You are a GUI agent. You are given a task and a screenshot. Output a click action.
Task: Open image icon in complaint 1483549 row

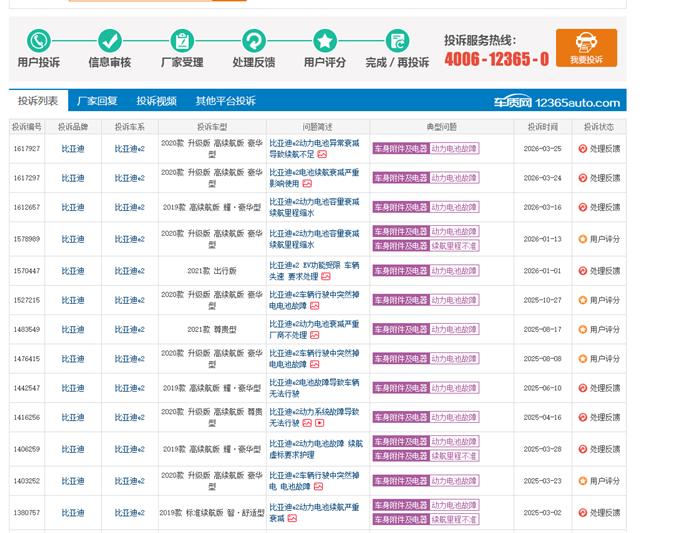point(314,335)
